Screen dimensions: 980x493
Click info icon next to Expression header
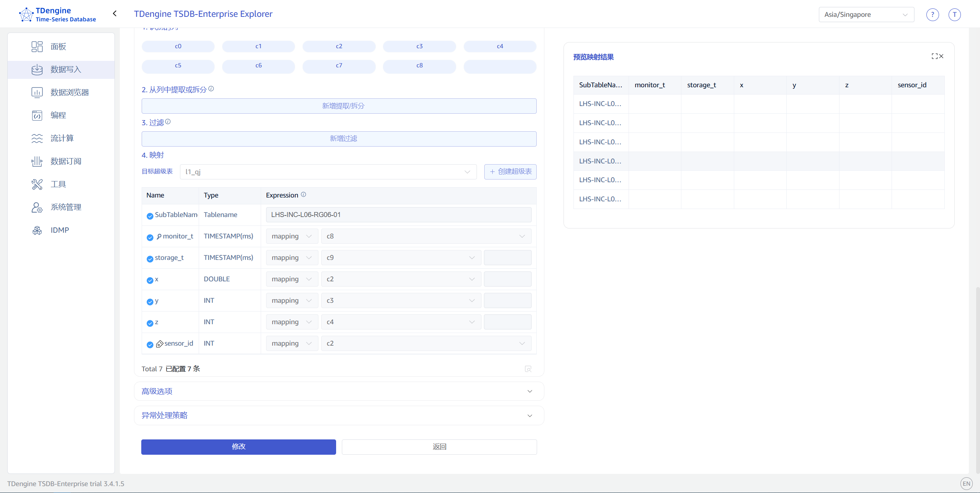click(x=304, y=194)
